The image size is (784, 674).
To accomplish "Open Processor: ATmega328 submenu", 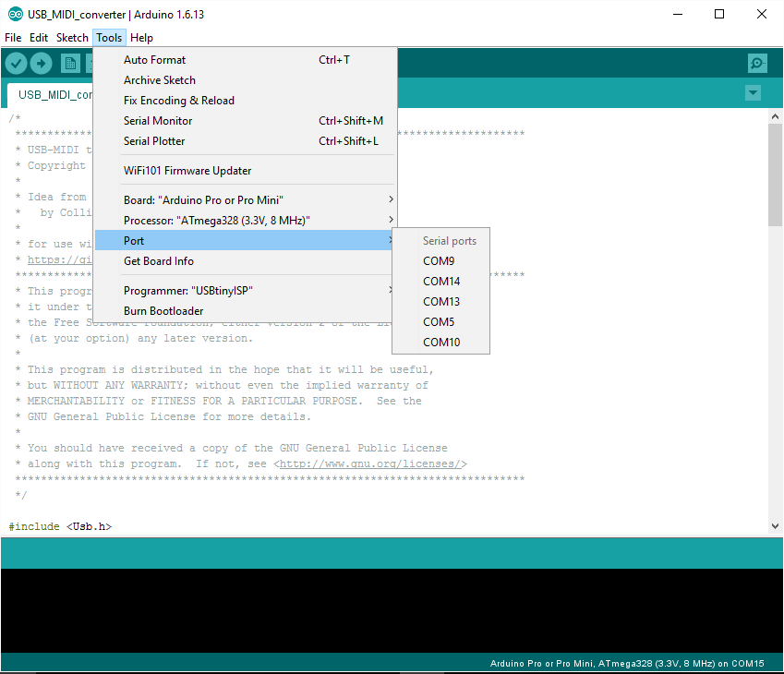I will click(x=245, y=221).
